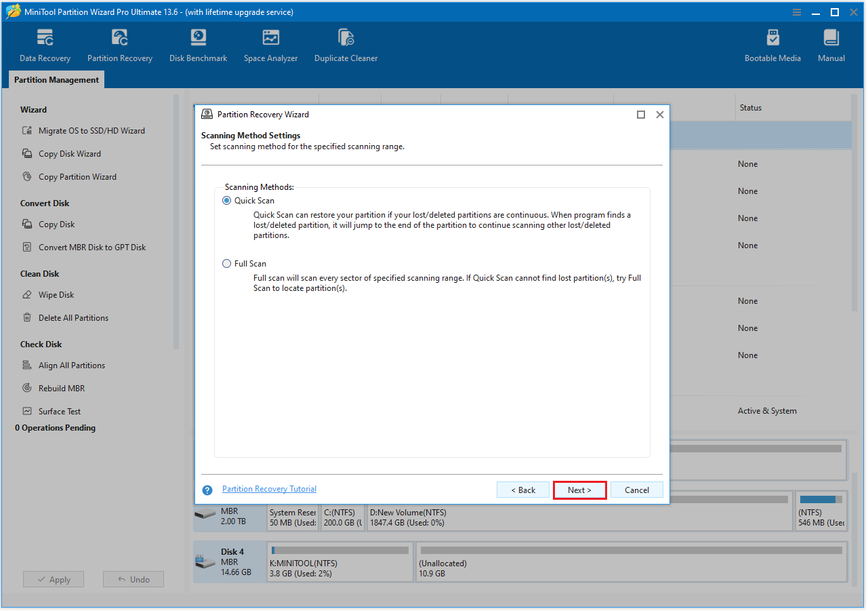The height and width of the screenshot is (611, 868).
Task: Open the Space Analyzer
Action: coord(270,44)
